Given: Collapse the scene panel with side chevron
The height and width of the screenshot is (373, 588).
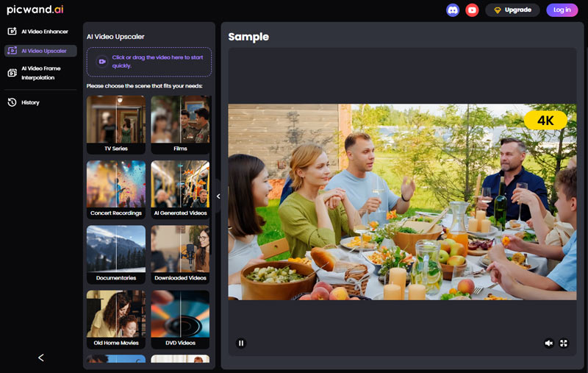Looking at the screenshot, I should (x=218, y=196).
